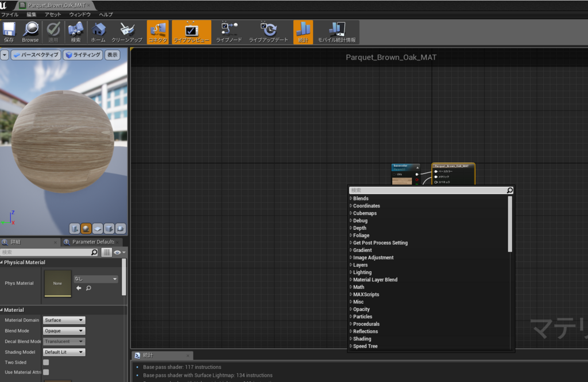Viewport: 588px width, 382px height.
Task: Open the viewport options arrow dropdown
Action: (x=5, y=55)
